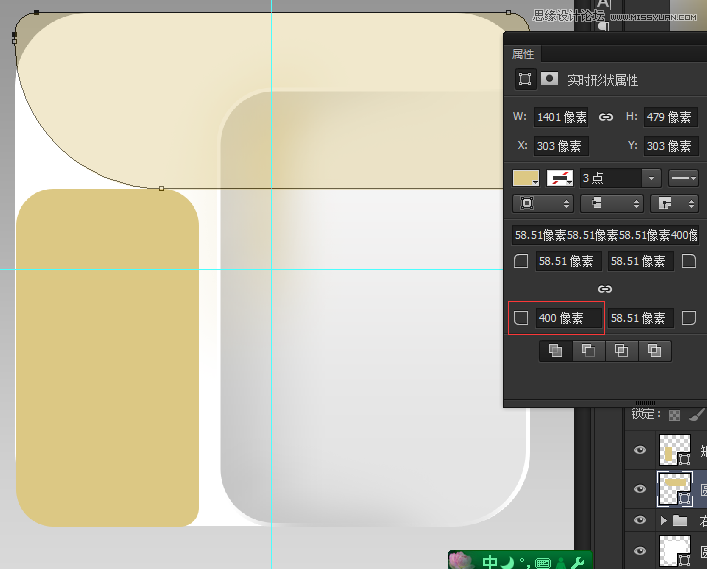Expand the layer group disclosure triangle

point(663,521)
